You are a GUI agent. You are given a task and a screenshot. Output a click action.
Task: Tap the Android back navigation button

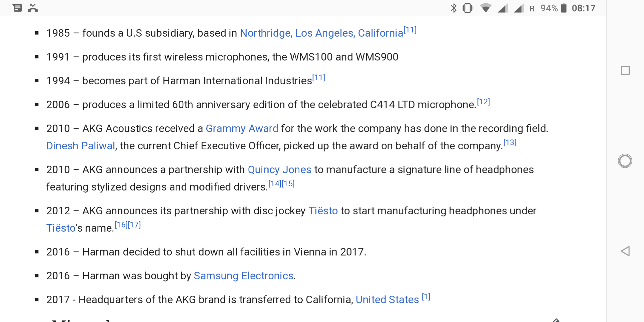[x=625, y=251]
